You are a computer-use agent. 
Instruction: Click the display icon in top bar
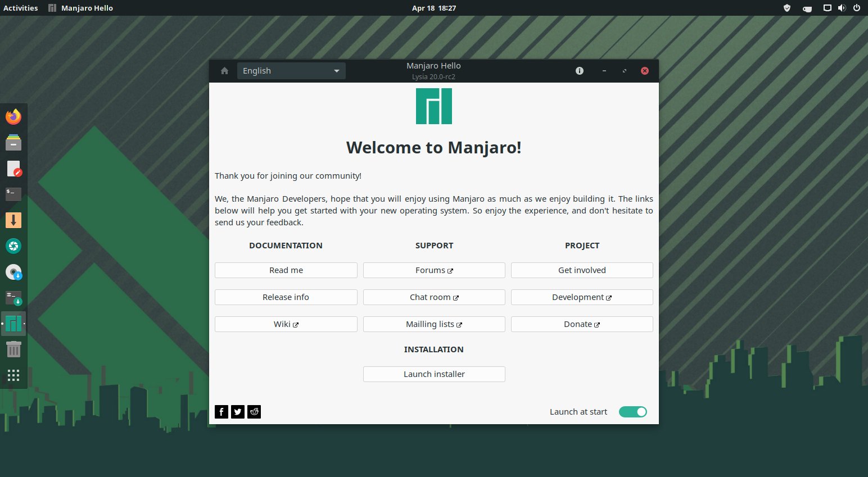pos(827,8)
